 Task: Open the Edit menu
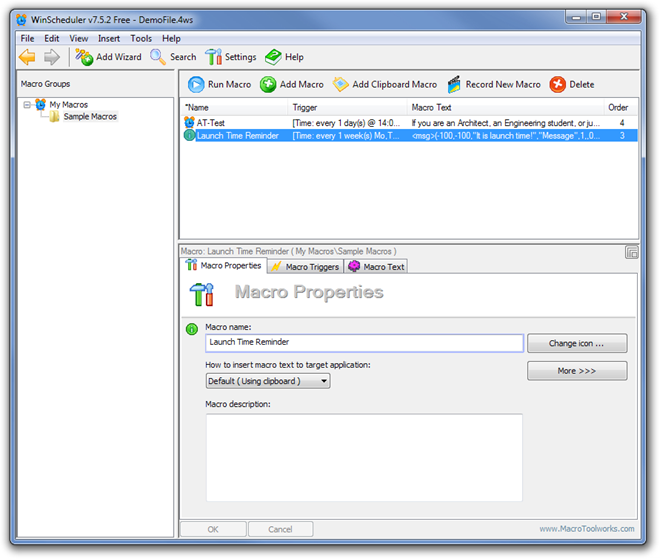(52, 38)
